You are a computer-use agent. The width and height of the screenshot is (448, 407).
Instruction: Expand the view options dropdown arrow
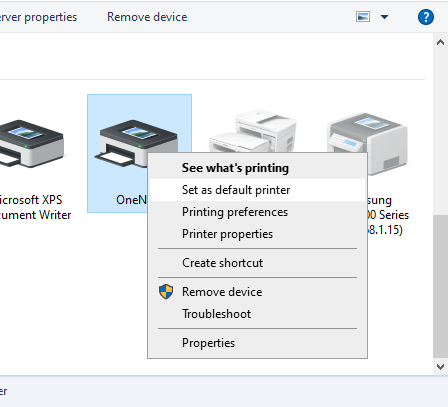[x=384, y=17]
